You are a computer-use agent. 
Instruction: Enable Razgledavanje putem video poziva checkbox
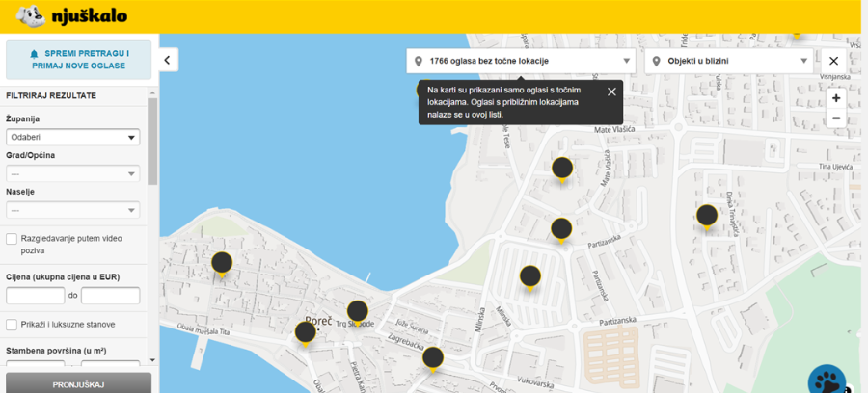tap(13, 239)
